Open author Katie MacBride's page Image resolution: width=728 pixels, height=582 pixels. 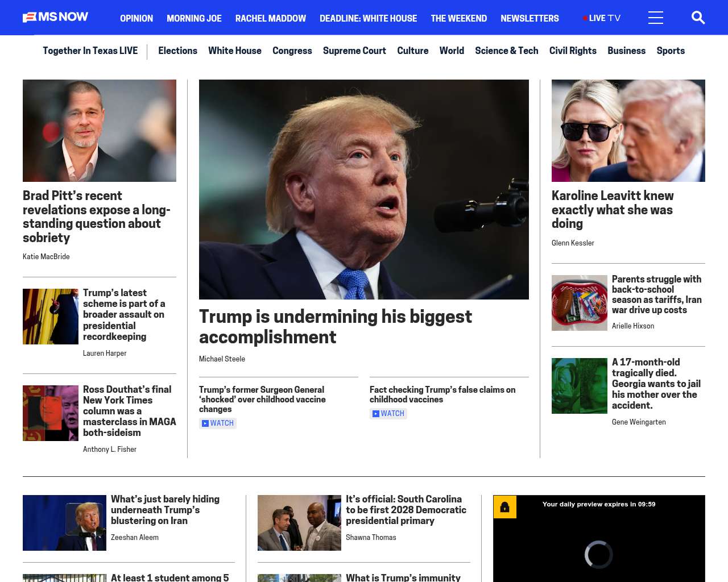[46, 257]
